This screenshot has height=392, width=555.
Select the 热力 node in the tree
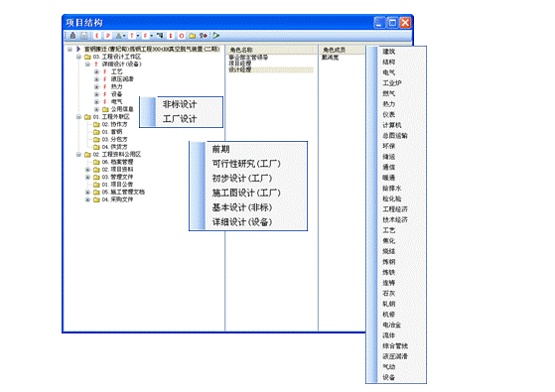[117, 86]
